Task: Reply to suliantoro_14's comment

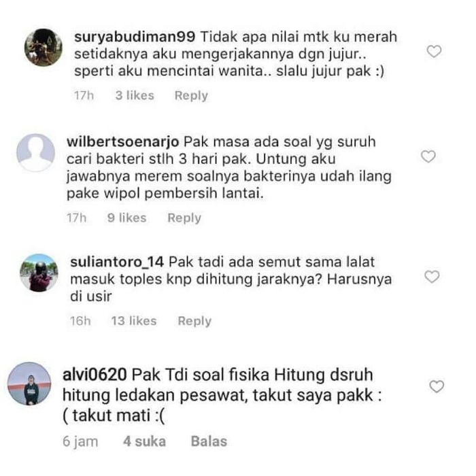Action: coord(194,321)
